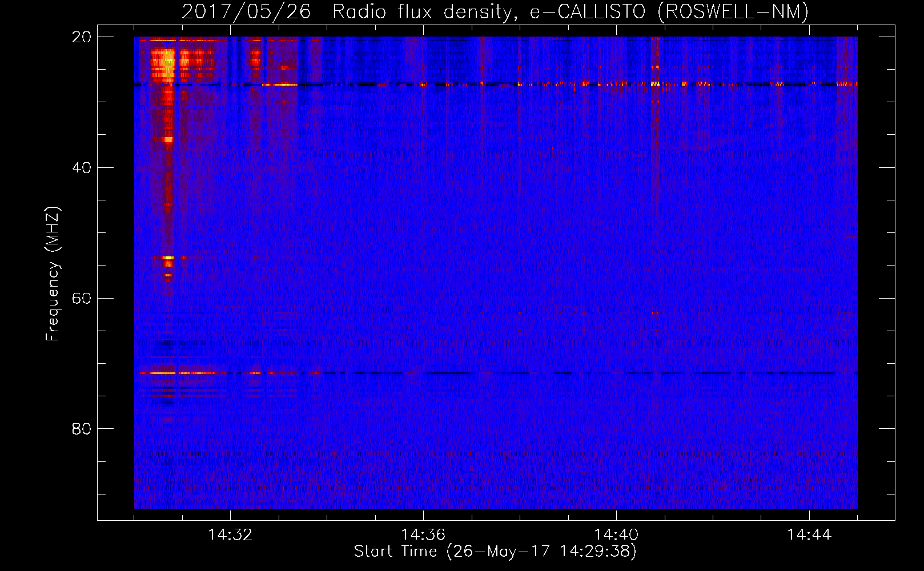The height and width of the screenshot is (571, 924).
Task: Click the 80 MHz frequency tick label
Action: [x=82, y=429]
